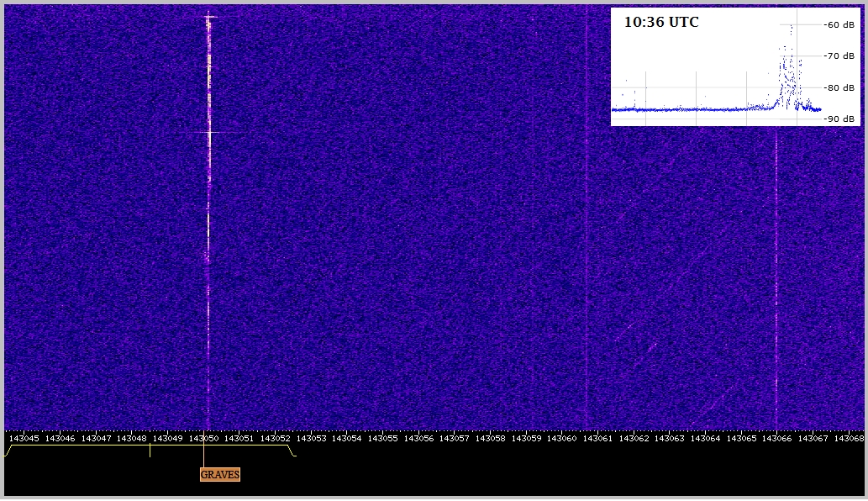Screen dimensions: 868x501
Task: Click the 143065 frequency tick label
Action: coord(741,439)
